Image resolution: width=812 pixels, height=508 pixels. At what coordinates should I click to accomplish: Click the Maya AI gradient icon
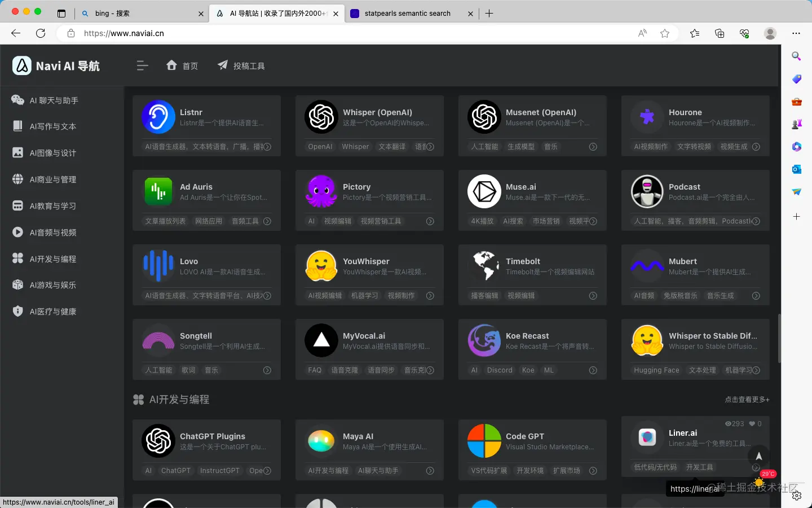[x=321, y=441]
